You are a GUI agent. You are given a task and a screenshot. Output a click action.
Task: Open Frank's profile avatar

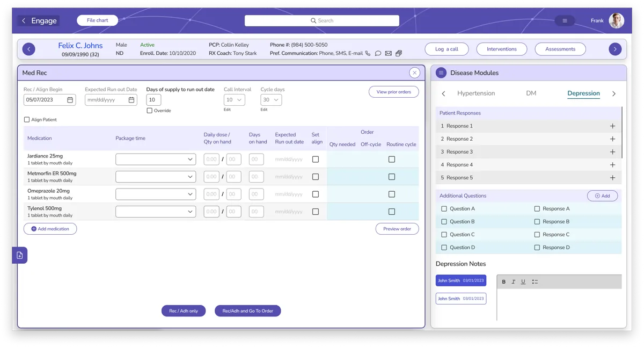point(616,21)
